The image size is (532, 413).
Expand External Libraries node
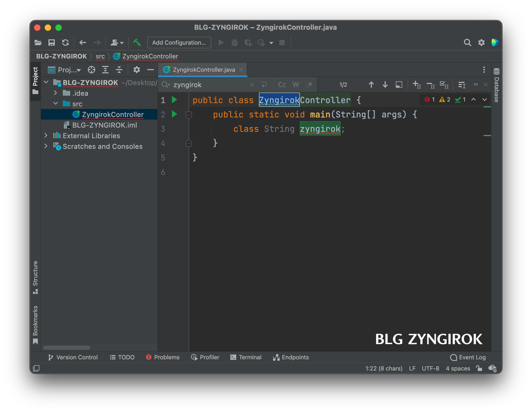(x=46, y=136)
